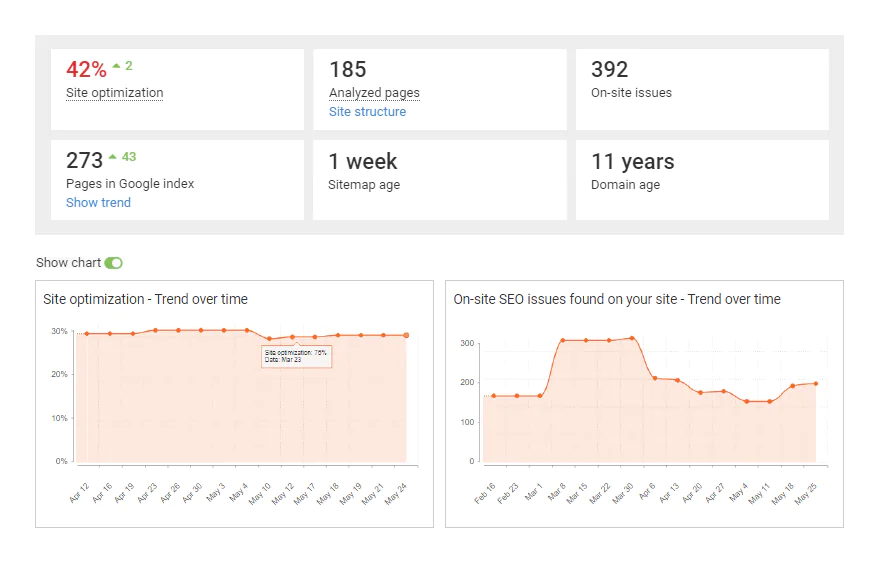Select the 1 week Sitemap age card
This screenshot has height=563, width=880.
pos(439,180)
